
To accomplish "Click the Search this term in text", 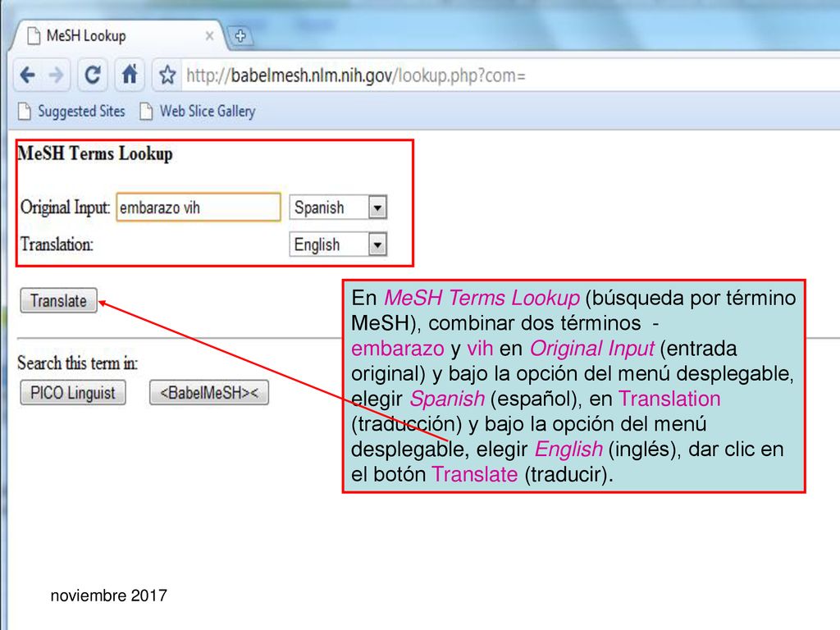I will pyautogui.click(x=77, y=363).
